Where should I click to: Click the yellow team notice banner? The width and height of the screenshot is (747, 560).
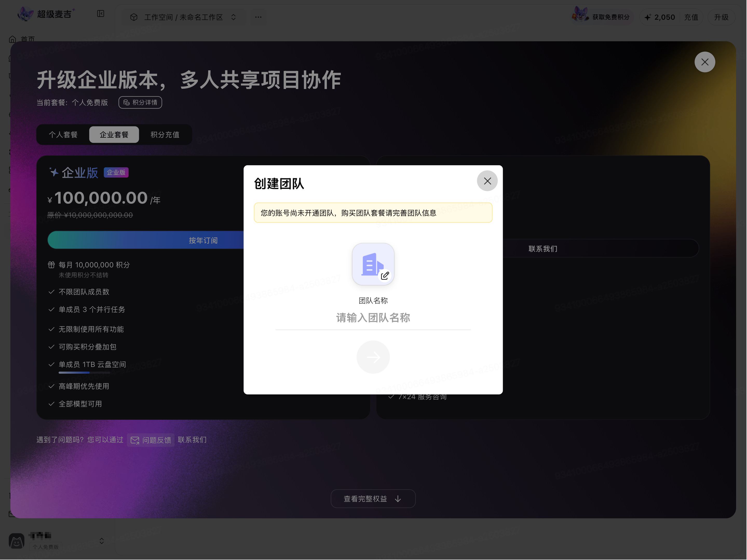pos(373,213)
